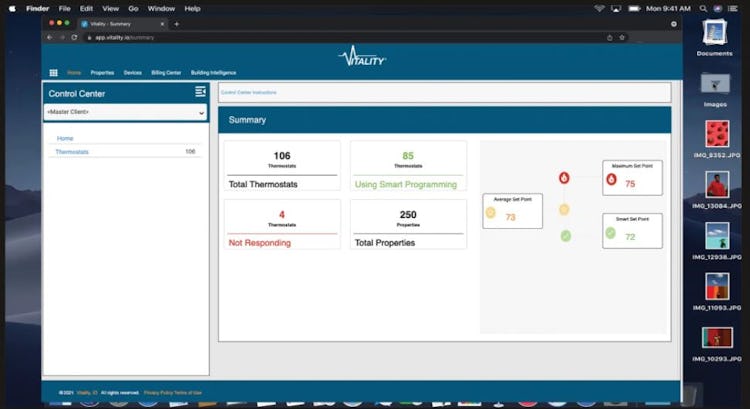Click the share icon in address bar
Screen dimensions: 750x409
click(x=610, y=37)
